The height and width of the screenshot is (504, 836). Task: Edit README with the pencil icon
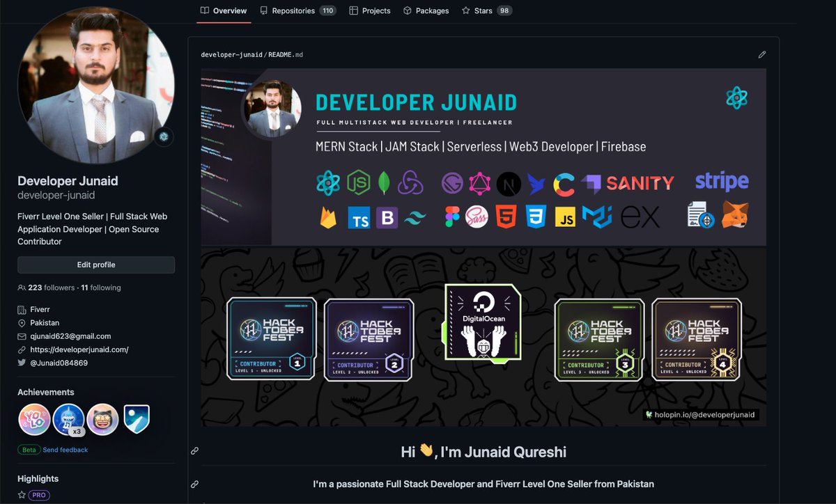coord(762,54)
